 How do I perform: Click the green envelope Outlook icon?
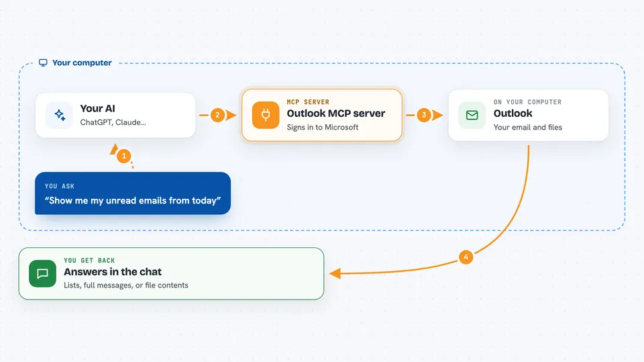[x=472, y=116]
